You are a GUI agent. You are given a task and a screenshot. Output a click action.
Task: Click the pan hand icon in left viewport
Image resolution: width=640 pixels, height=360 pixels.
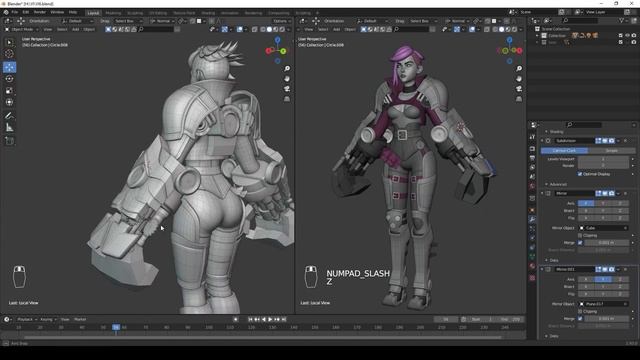pyautogui.click(x=287, y=79)
